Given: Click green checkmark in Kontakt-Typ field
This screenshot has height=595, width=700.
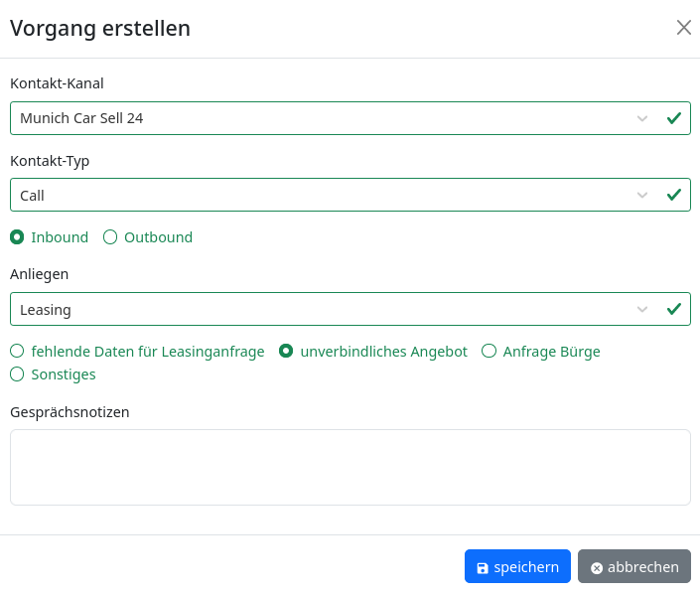Looking at the screenshot, I should pyautogui.click(x=673, y=196).
